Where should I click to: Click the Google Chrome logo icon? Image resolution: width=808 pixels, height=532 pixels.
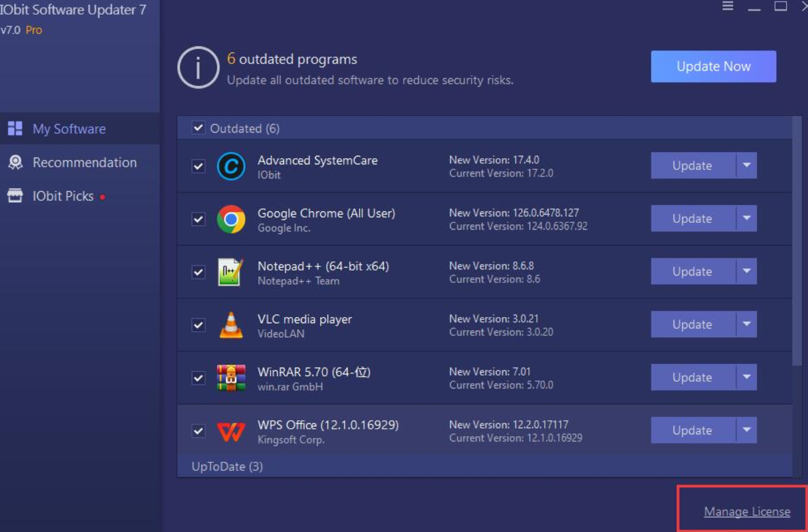point(231,219)
